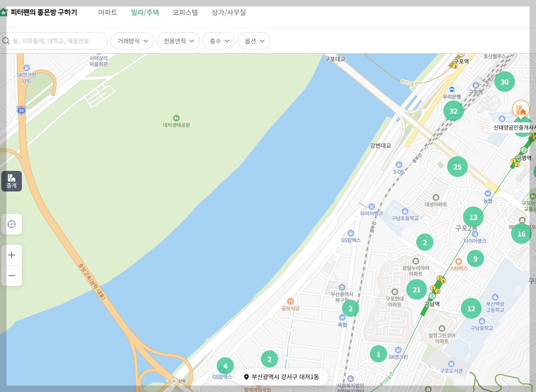The image size is (536, 392).
Task: Expand the 전용면적 filter dropdown
Action: tap(178, 40)
